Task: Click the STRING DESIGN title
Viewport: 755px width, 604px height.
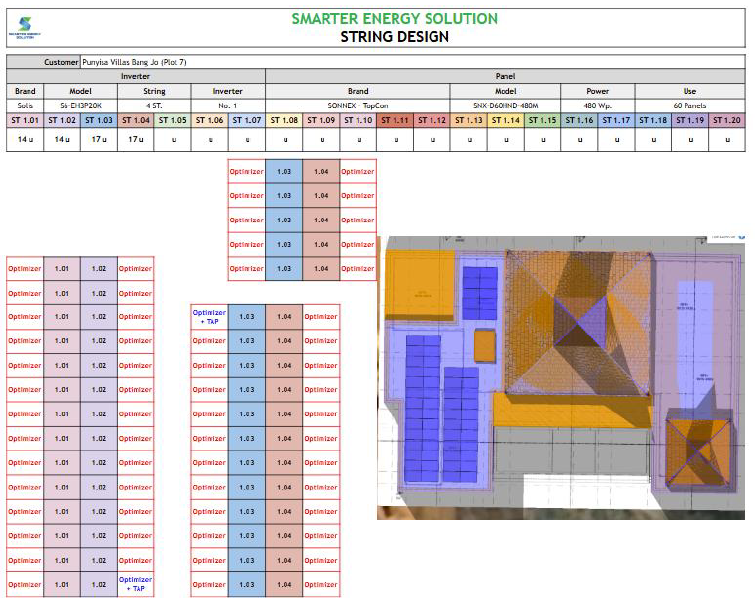Action: point(394,37)
